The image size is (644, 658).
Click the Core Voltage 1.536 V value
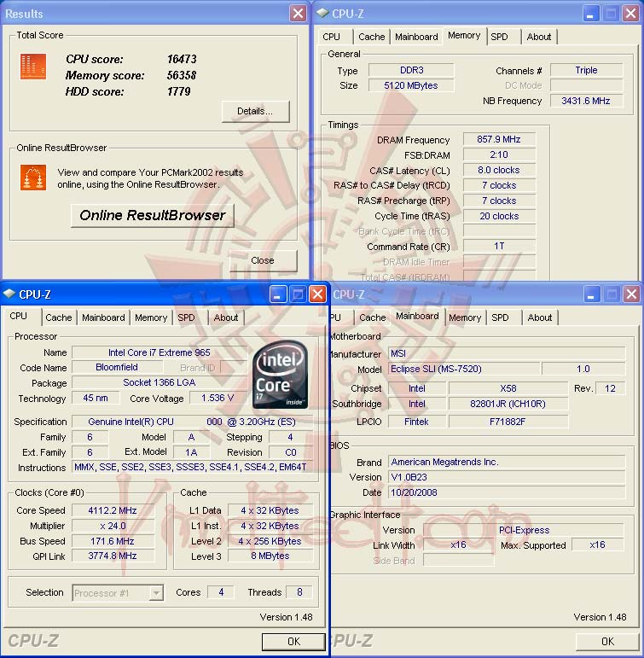pyautogui.click(x=218, y=398)
